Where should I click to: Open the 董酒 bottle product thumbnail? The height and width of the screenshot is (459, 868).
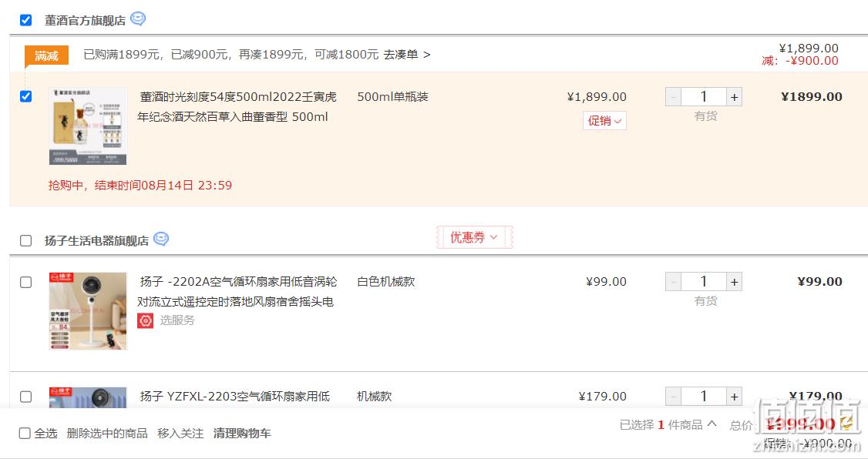click(x=88, y=126)
